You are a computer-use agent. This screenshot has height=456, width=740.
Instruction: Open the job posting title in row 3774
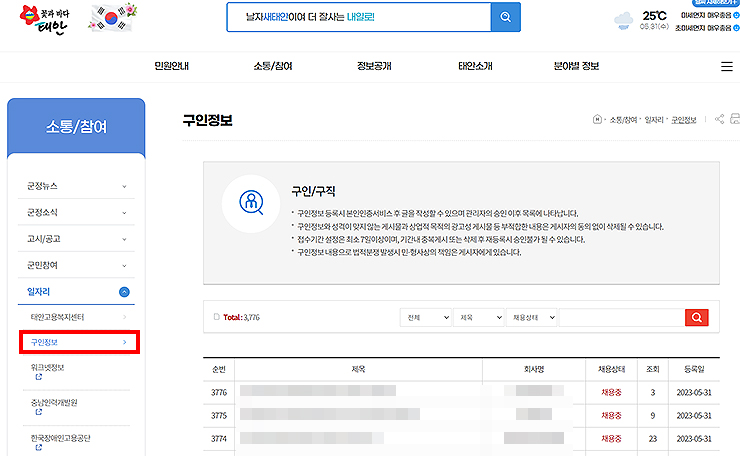tap(311, 438)
